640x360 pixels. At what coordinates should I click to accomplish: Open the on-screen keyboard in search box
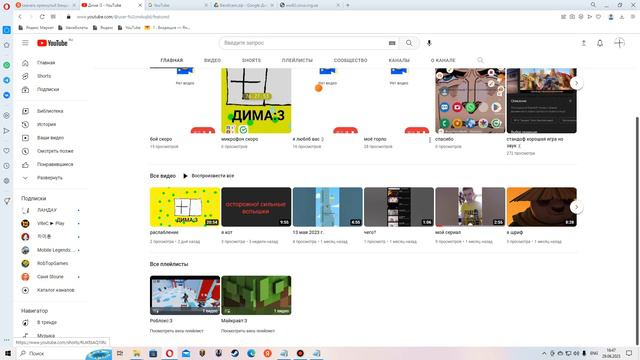(x=392, y=43)
